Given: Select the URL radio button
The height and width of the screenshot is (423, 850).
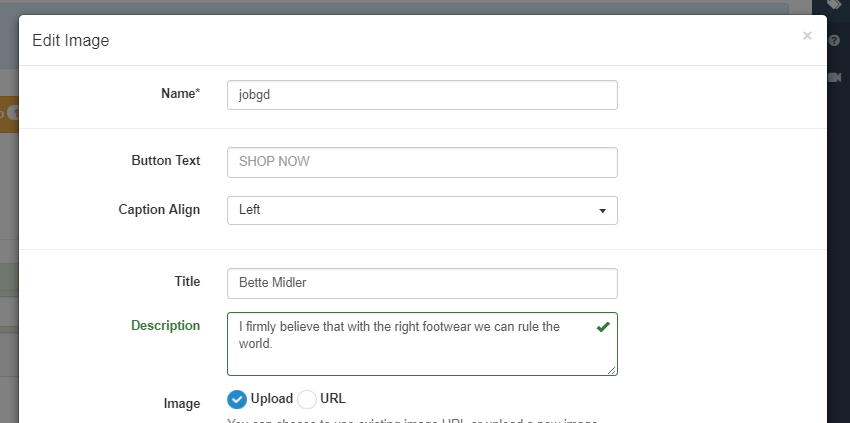Looking at the screenshot, I should [x=307, y=399].
